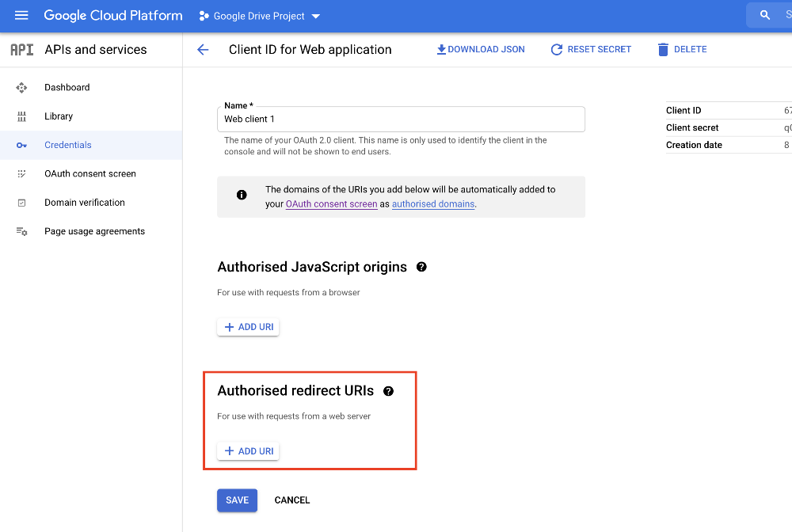Screen dimensions: 792x532
Task: Follow the authorised domains link
Action: (x=433, y=204)
